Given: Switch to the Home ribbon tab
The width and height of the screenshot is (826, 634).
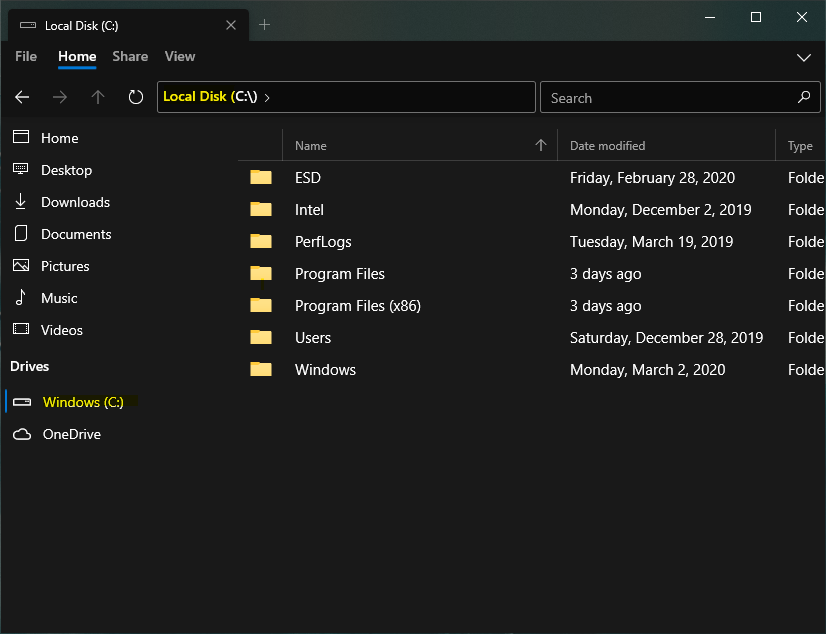Looking at the screenshot, I should [77, 56].
